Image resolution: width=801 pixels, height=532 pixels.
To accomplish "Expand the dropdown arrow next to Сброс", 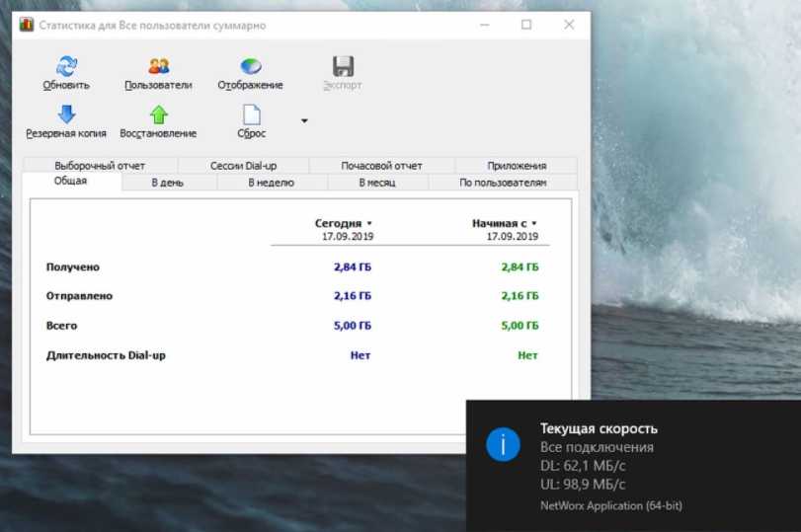I will (304, 121).
